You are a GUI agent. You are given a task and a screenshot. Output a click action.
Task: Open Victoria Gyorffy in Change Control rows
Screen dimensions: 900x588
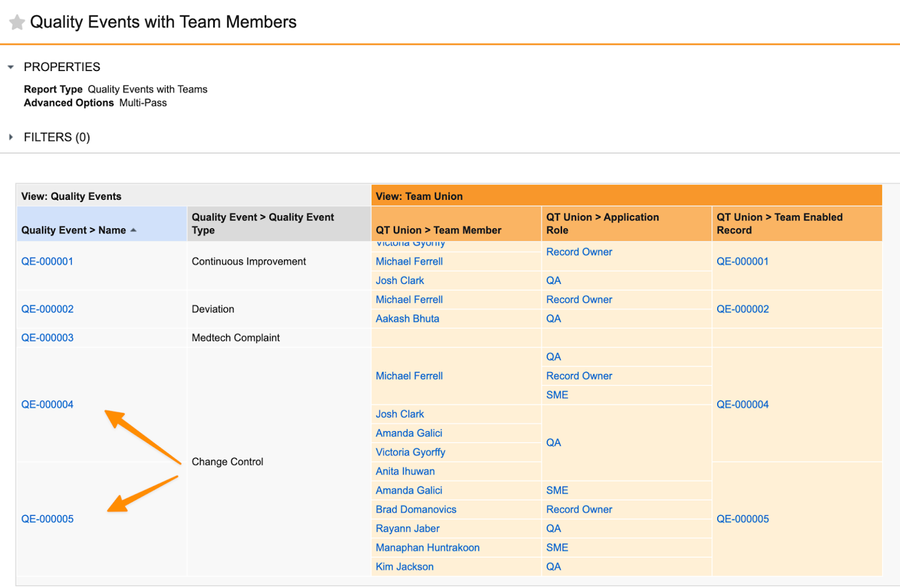click(x=410, y=452)
